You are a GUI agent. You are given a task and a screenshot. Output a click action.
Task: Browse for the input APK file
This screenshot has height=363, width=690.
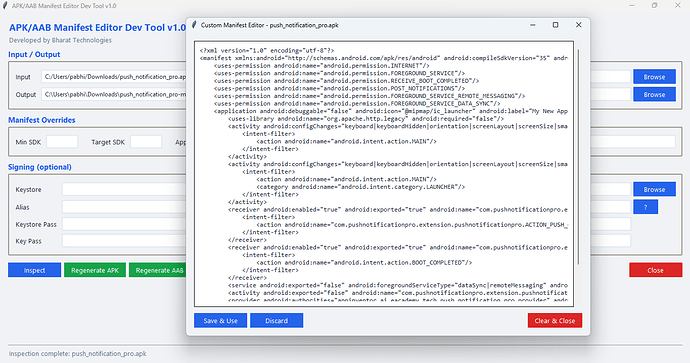(654, 77)
